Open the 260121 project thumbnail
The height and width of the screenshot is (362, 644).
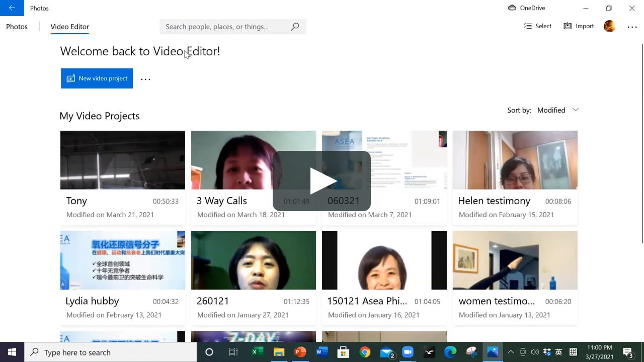click(x=254, y=260)
